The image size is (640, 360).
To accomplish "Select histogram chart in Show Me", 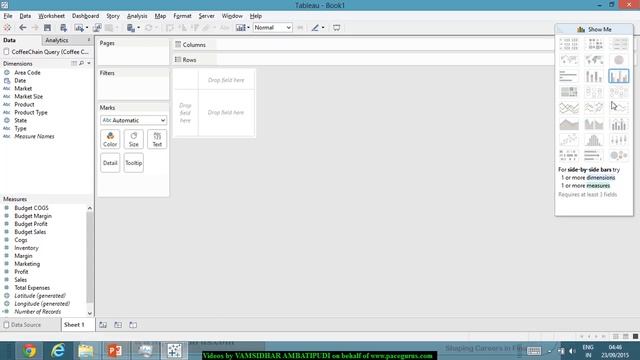I will pos(594,140).
